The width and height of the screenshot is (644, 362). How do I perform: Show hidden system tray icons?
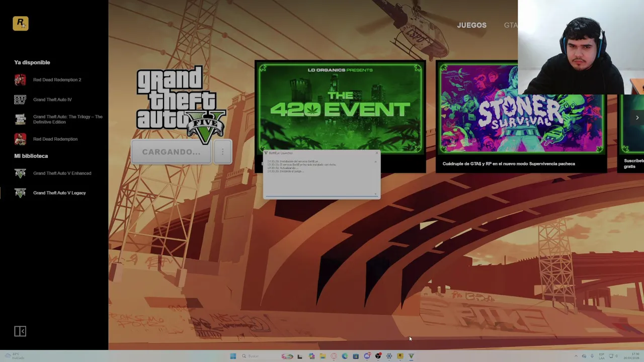click(x=576, y=356)
